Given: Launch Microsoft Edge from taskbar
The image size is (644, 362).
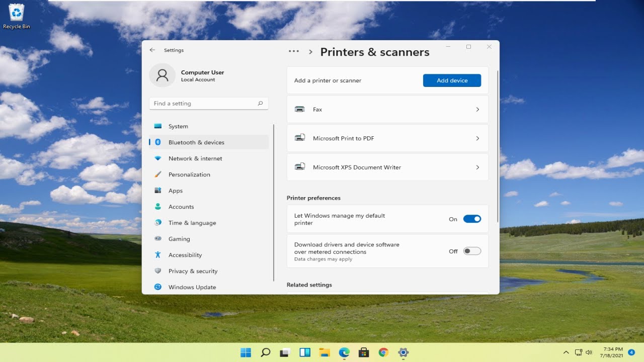Looking at the screenshot, I should (344, 352).
